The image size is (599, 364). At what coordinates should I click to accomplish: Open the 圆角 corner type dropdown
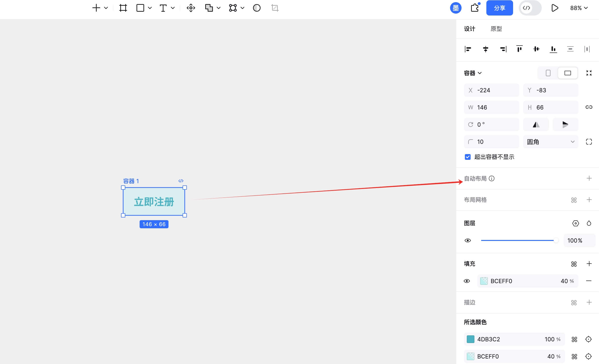tap(550, 142)
